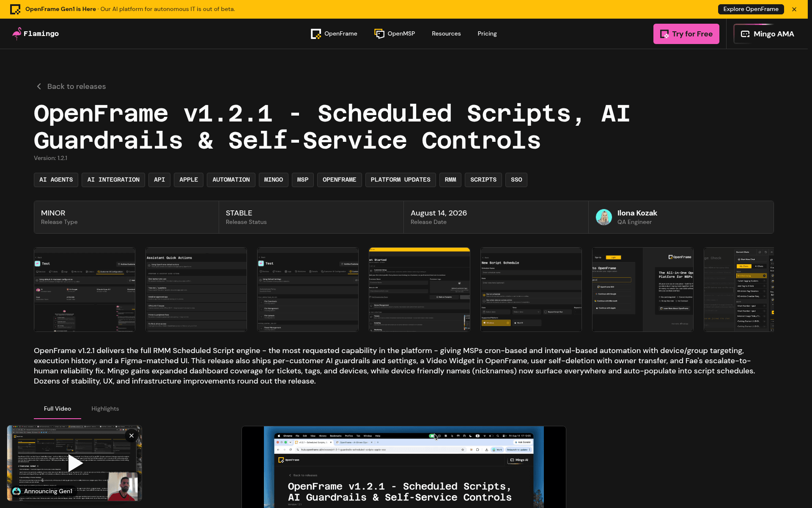Select the AI AGENTS tag
Viewport: 812px width, 508px height.
click(56, 180)
